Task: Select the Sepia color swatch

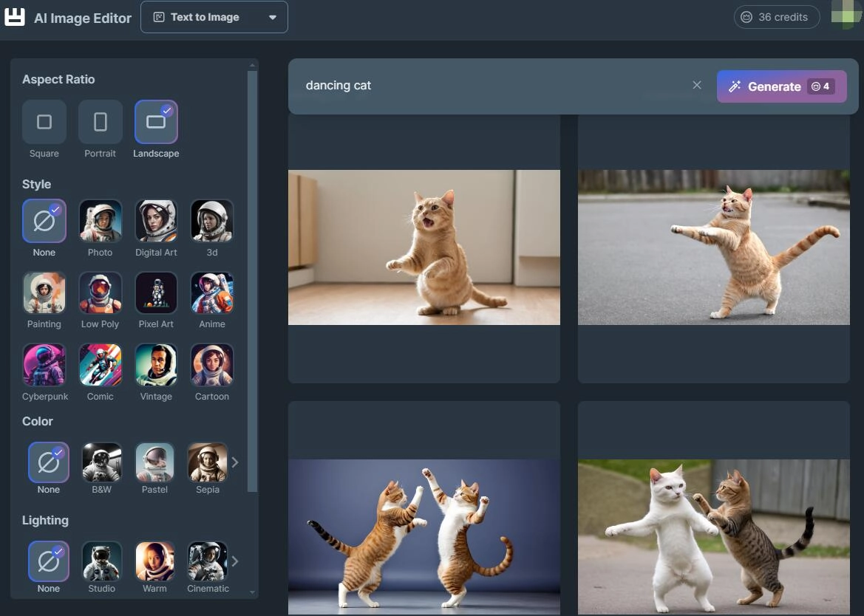Action: [208, 462]
